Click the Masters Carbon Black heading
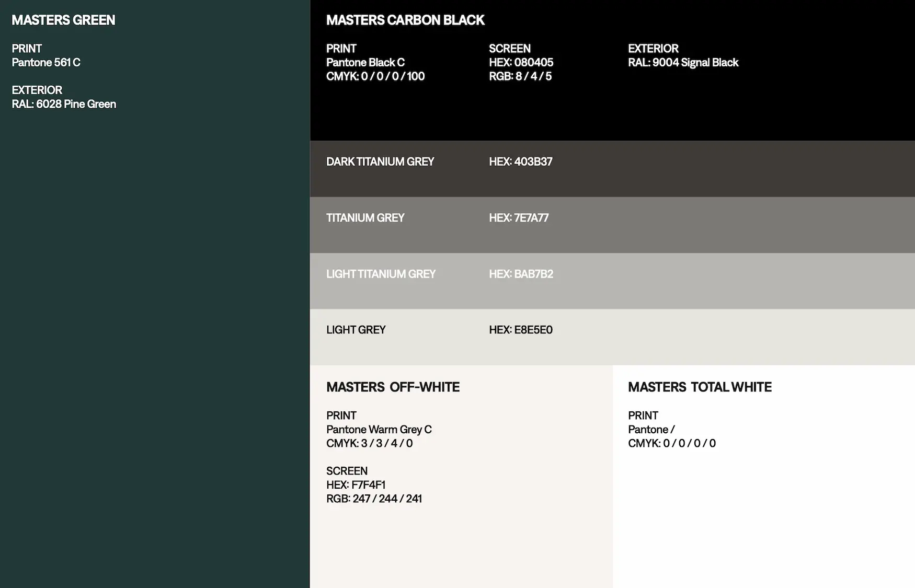This screenshot has width=915, height=588. [x=405, y=20]
